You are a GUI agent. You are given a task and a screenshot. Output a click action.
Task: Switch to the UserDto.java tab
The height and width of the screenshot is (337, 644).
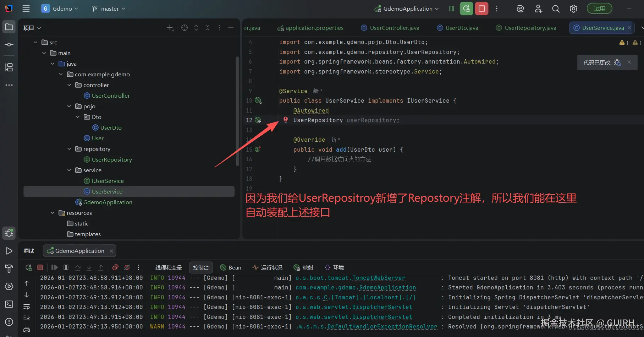point(458,28)
